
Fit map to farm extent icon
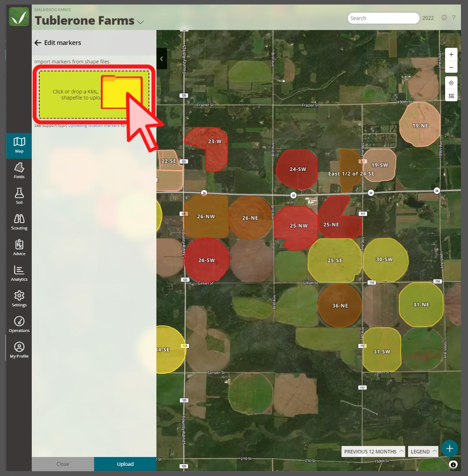(451, 96)
